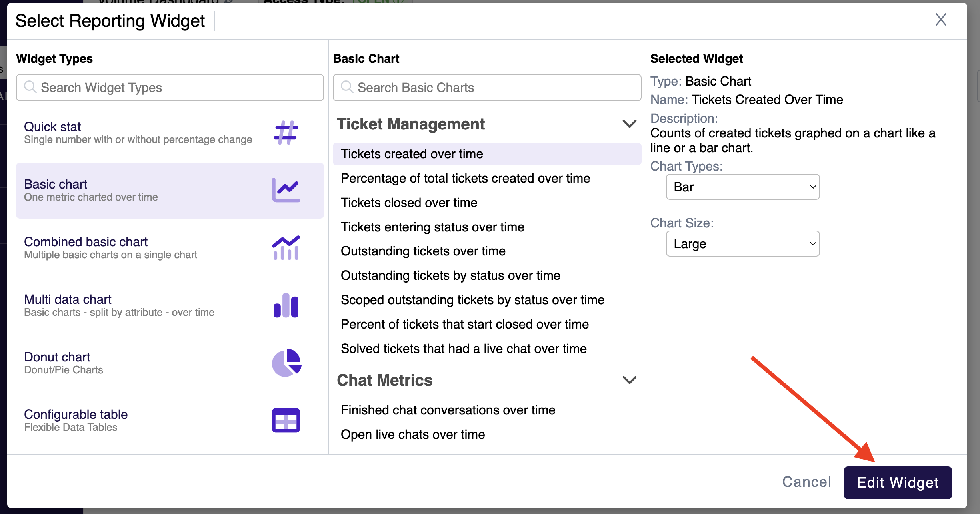Viewport: 980px width, 514px height.
Task: Collapse the Ticket Management section chevron
Action: [630, 124]
